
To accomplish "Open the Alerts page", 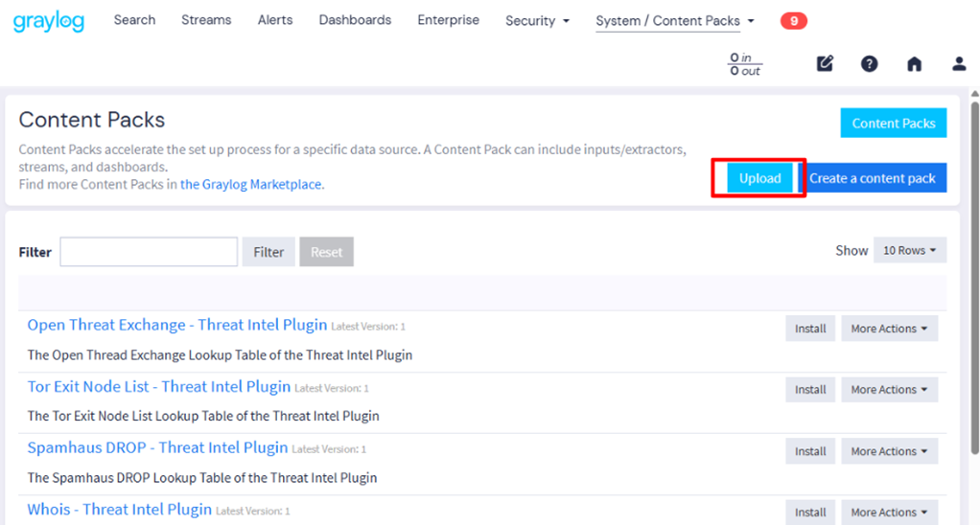I will click(275, 20).
